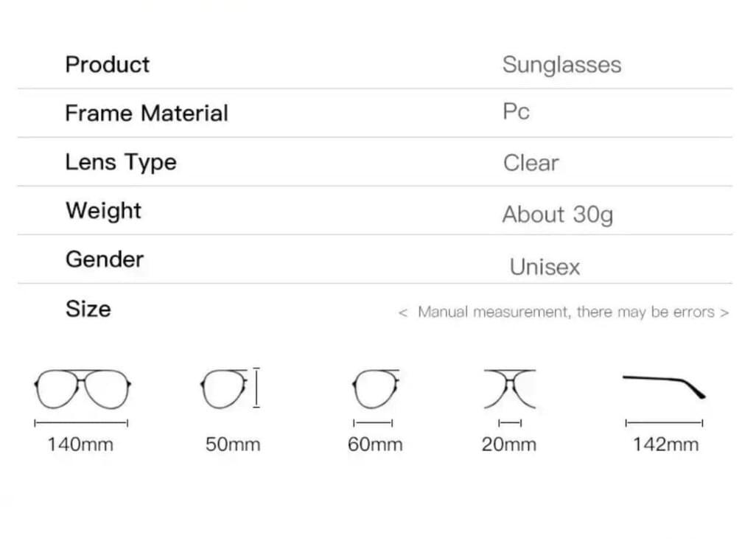Click the nose bridge diagram icon

tap(510, 388)
